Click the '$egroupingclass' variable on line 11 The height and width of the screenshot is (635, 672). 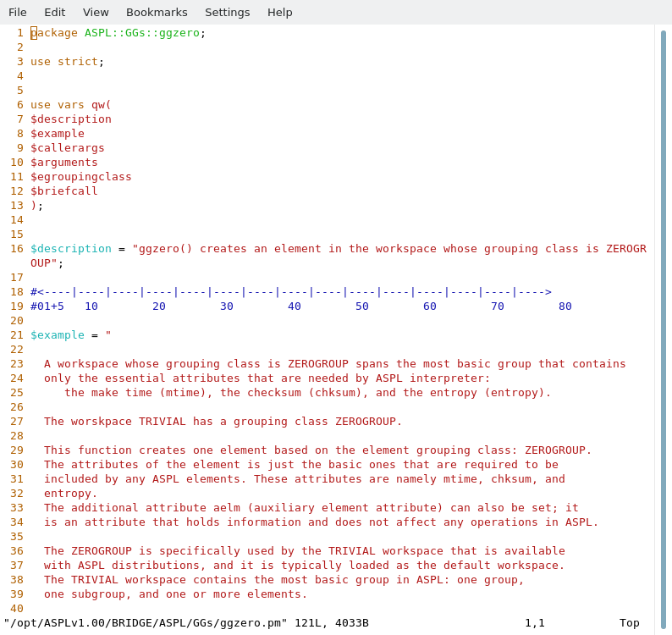(x=81, y=177)
